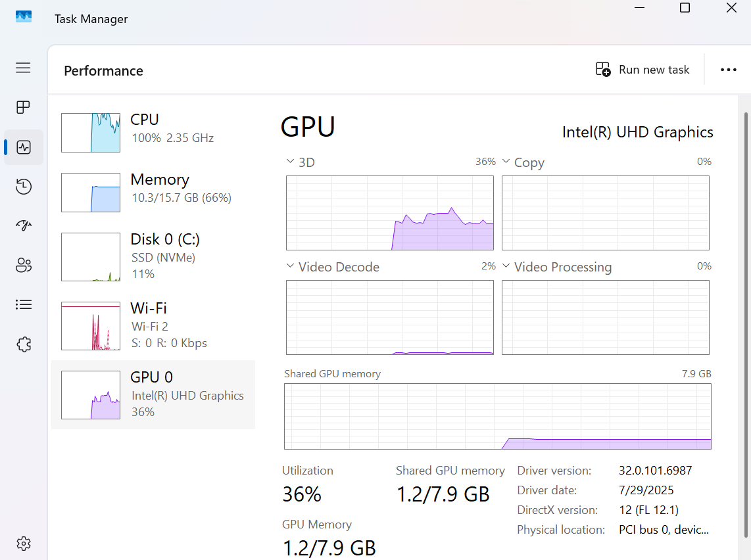Open the Startup apps page icon
This screenshot has height=560, width=751.
coord(24,226)
